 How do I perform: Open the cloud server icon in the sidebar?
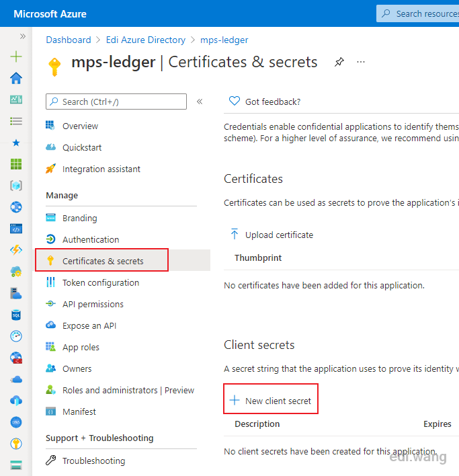16,293
